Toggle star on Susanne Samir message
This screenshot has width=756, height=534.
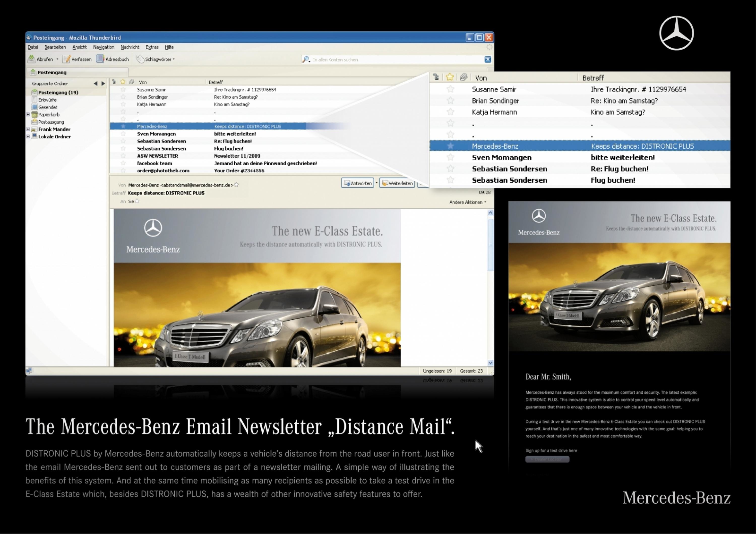[123, 89]
